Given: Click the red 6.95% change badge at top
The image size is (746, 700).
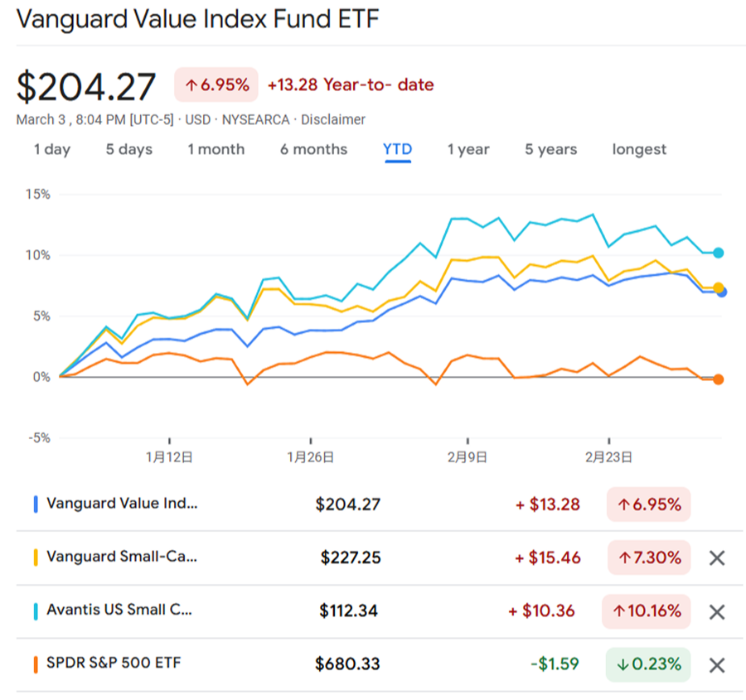Looking at the screenshot, I should click(x=216, y=85).
